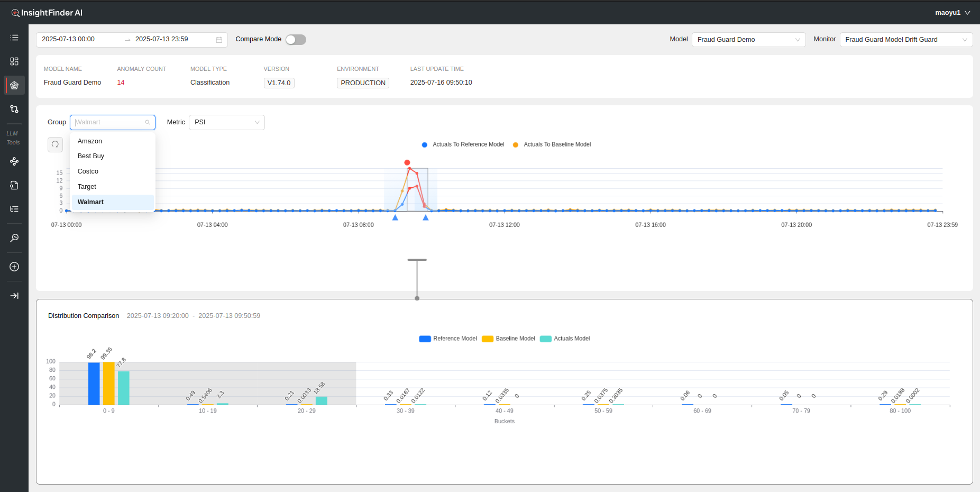Toggle the Compare Mode switch
Screen dimensions: 980x492
[x=296, y=40]
